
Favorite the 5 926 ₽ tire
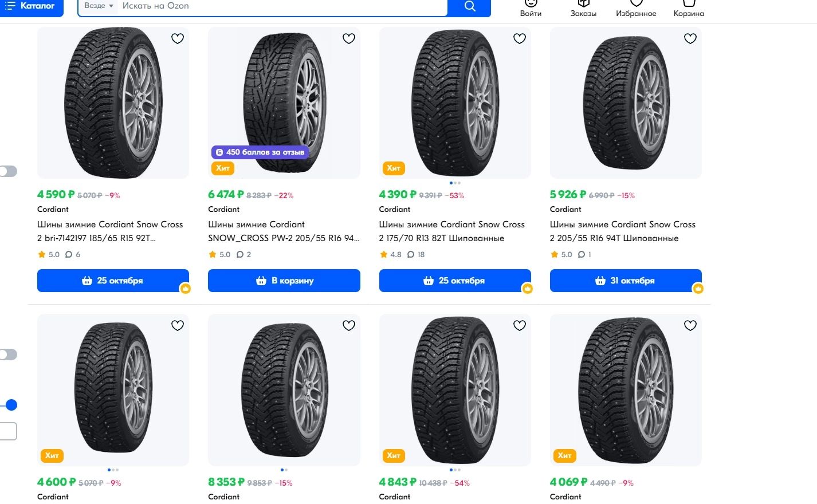[690, 38]
